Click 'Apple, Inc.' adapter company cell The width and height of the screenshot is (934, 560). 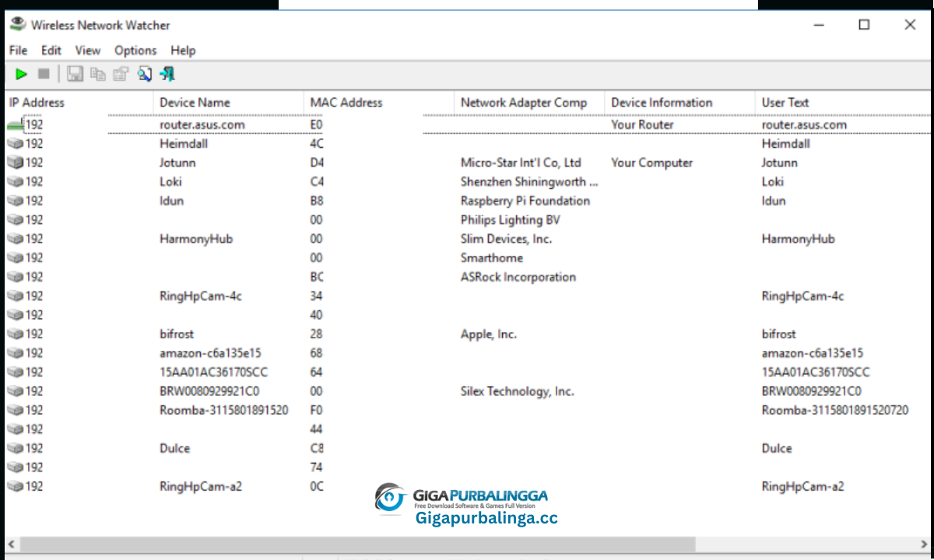point(489,334)
